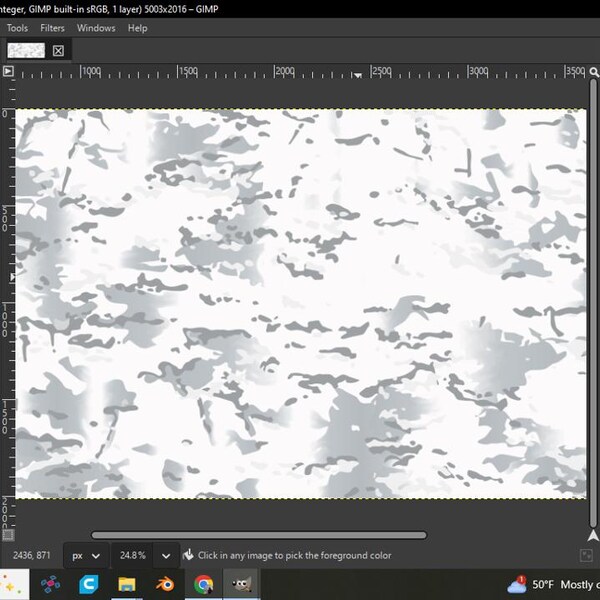Click the status bar corner resize icon

click(x=586, y=555)
